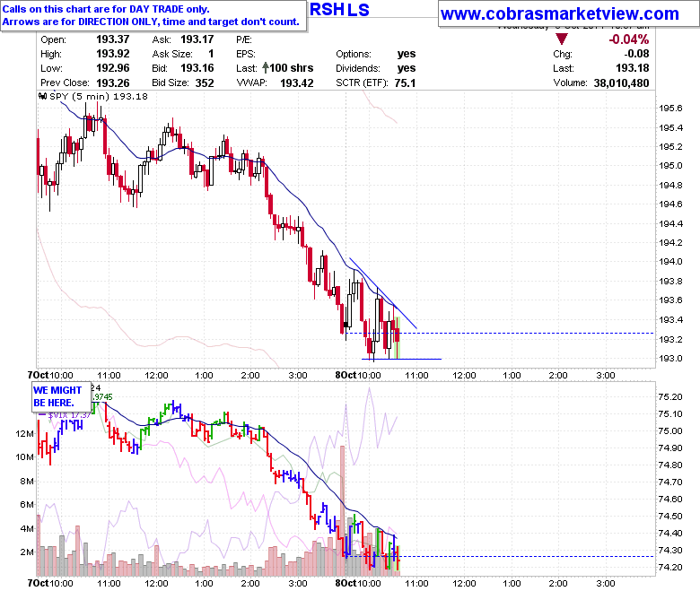Click the P/E label

click(244, 39)
